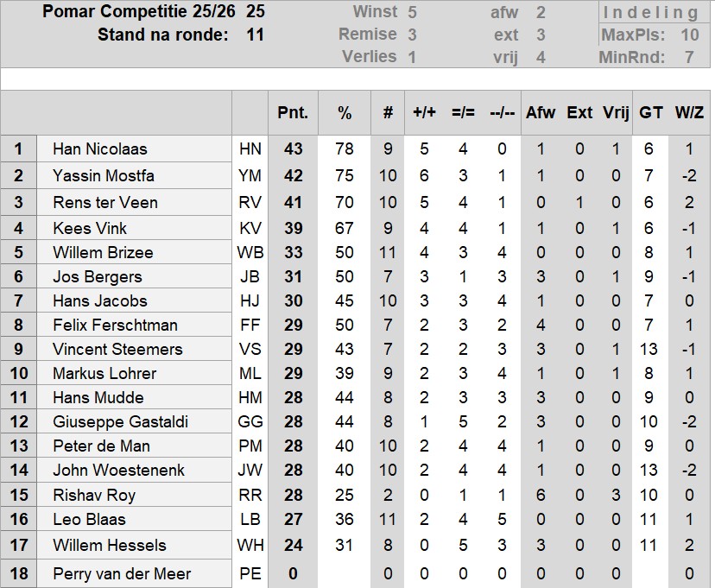Select player Han Nicolaas name cell
The width and height of the screenshot is (715, 588).
[100, 149]
